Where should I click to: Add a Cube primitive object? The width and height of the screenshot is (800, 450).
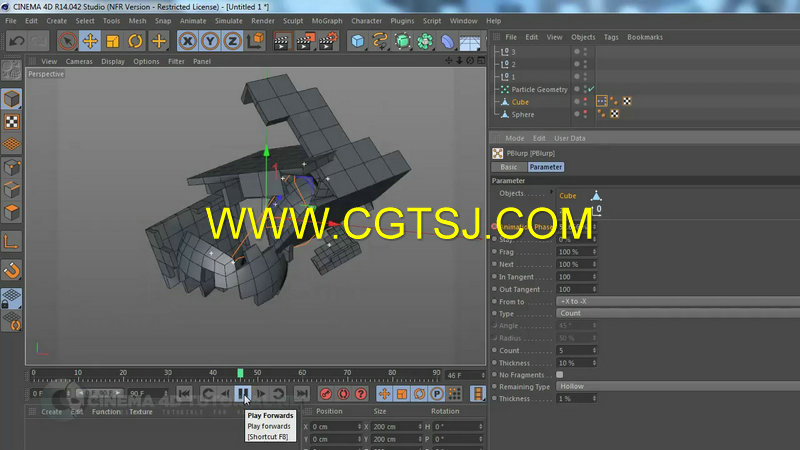coord(358,41)
